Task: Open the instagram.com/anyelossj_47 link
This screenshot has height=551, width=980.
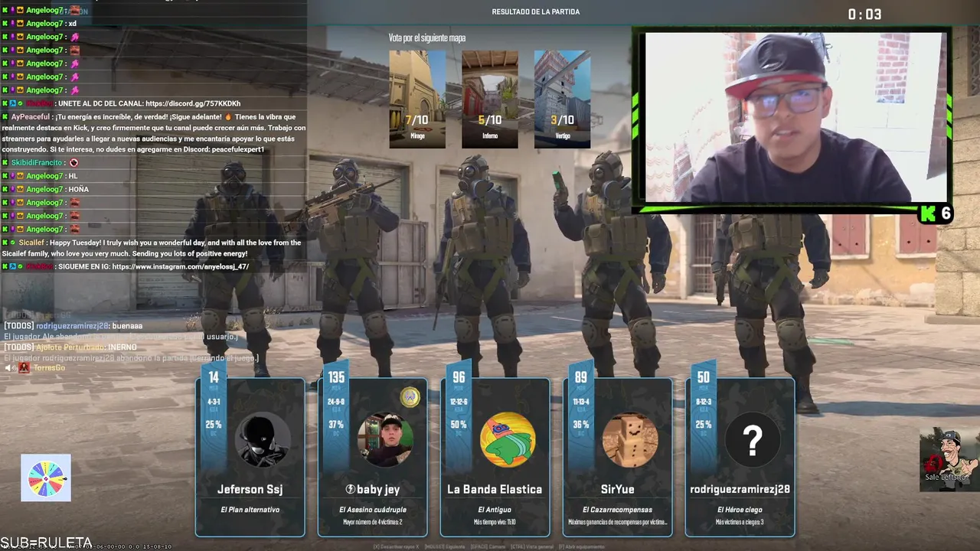Action: click(x=181, y=266)
